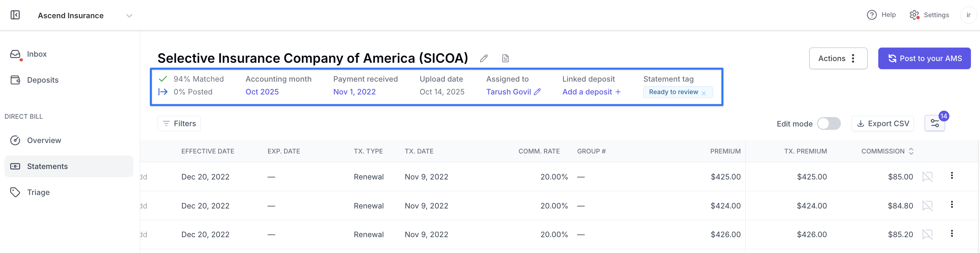
Task: Change the Oct 2025 accounting month
Action: 262,92
